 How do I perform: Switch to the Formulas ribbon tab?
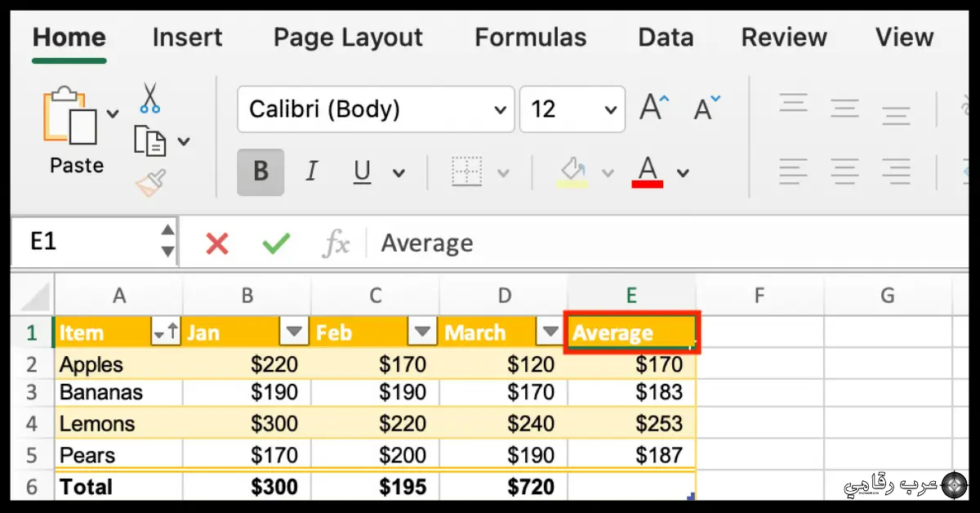click(x=530, y=37)
